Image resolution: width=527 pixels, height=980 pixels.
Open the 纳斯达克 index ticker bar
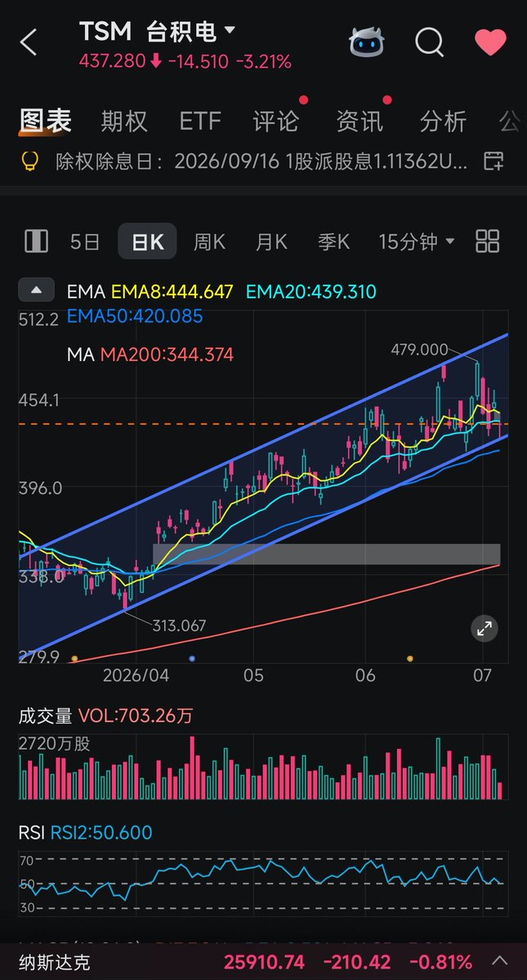263,961
